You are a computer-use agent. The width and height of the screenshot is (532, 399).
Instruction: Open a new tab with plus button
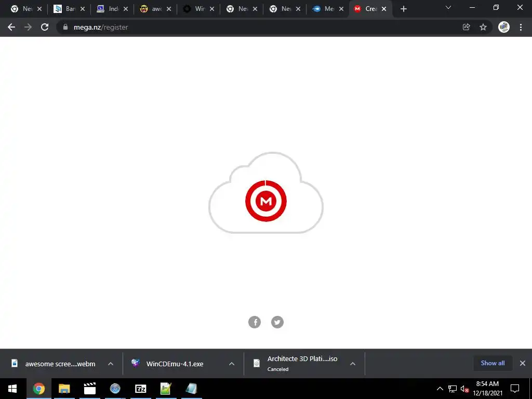pos(403,9)
